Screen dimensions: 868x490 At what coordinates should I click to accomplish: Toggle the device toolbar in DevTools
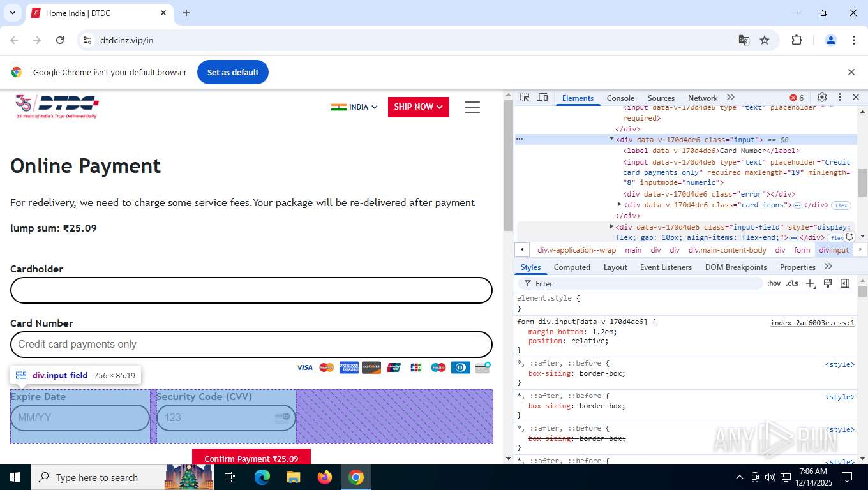542,98
